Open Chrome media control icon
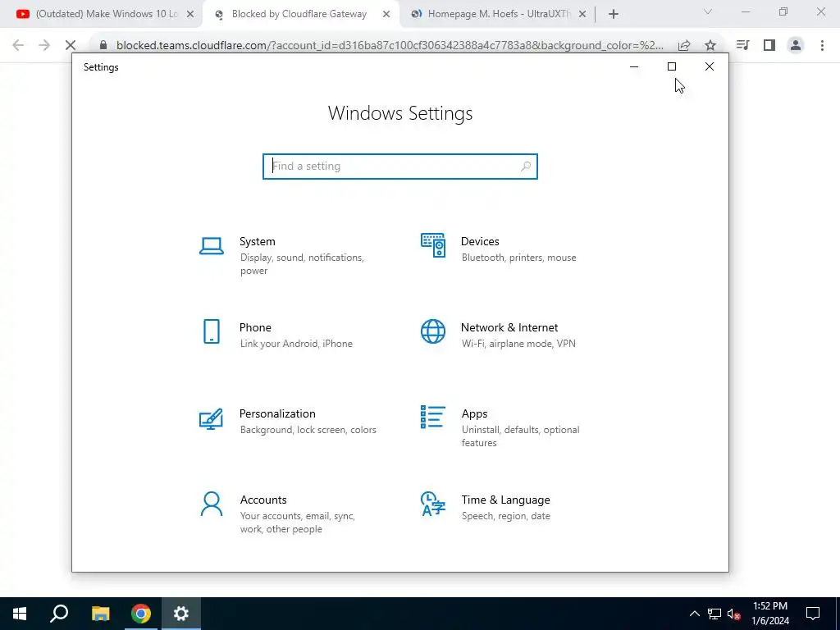The height and width of the screenshot is (630, 840). (x=742, y=46)
